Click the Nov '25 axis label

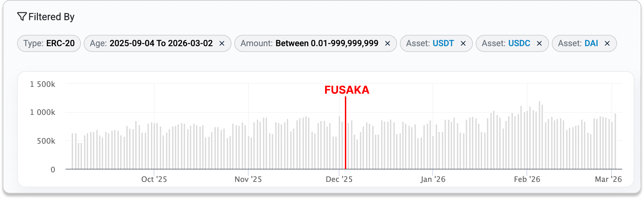[x=248, y=179]
